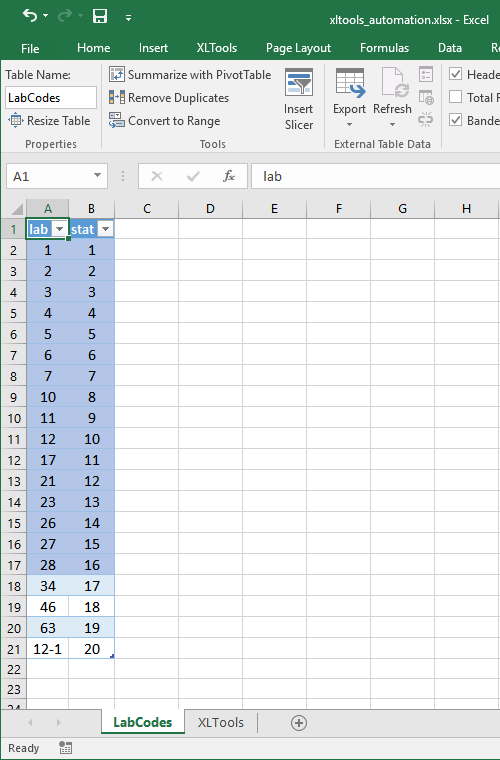Expand the Name Box dropdown arrow
This screenshot has width=500, height=760.
[97, 175]
